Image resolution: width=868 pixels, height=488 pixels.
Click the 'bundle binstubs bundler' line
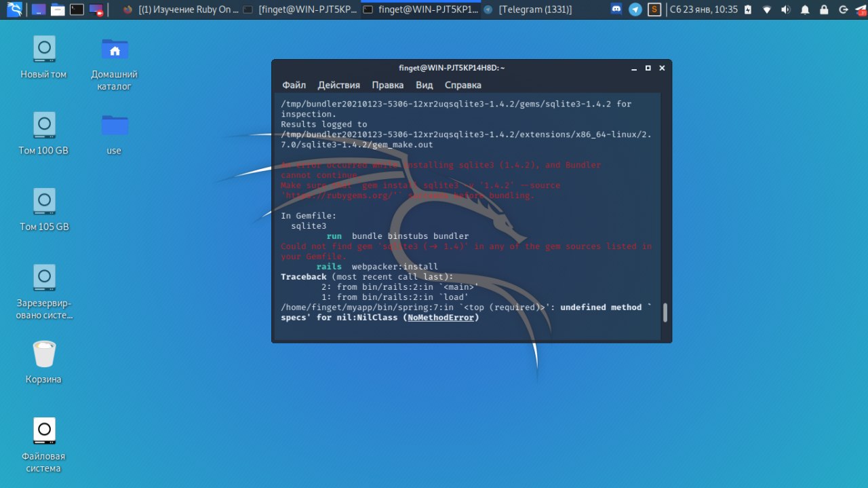[410, 236]
